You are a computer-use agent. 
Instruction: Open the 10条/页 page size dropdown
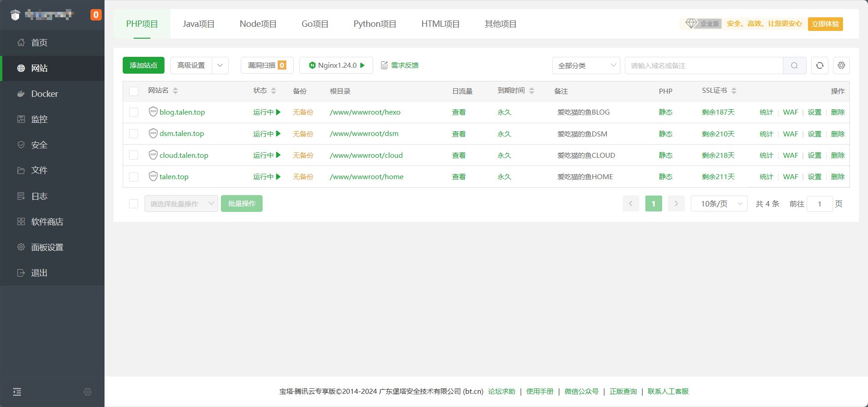click(x=718, y=204)
